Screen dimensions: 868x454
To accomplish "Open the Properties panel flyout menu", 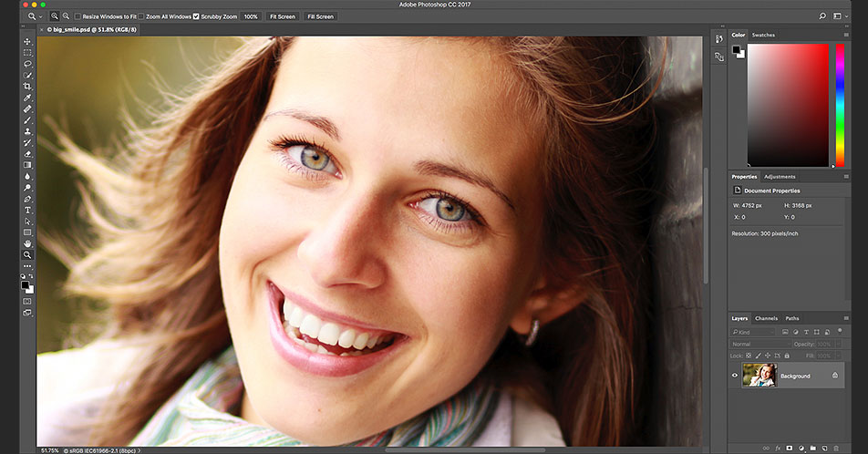I will (846, 177).
